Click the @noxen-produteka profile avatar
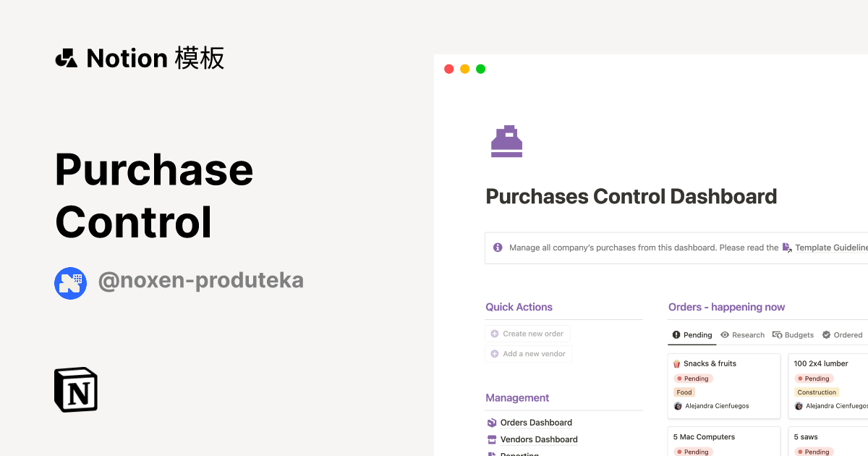The height and width of the screenshot is (456, 868). (x=70, y=283)
